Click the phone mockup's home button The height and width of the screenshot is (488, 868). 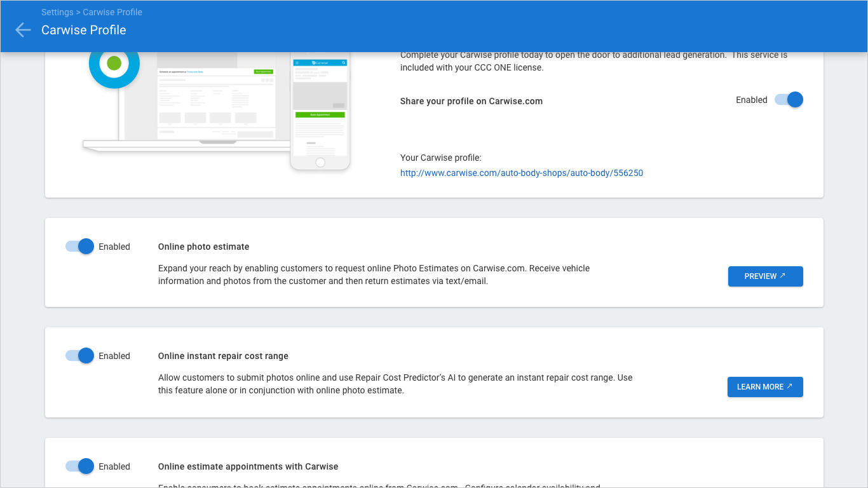[320, 163]
